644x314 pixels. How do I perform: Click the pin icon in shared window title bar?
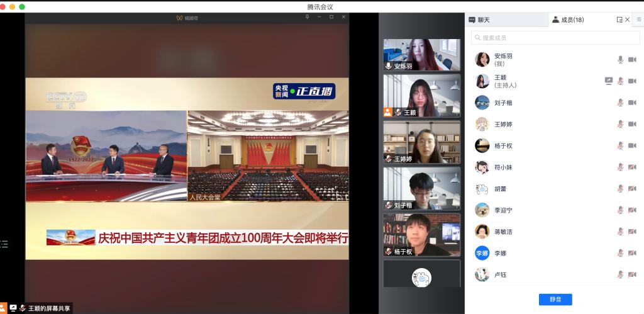click(307, 17)
